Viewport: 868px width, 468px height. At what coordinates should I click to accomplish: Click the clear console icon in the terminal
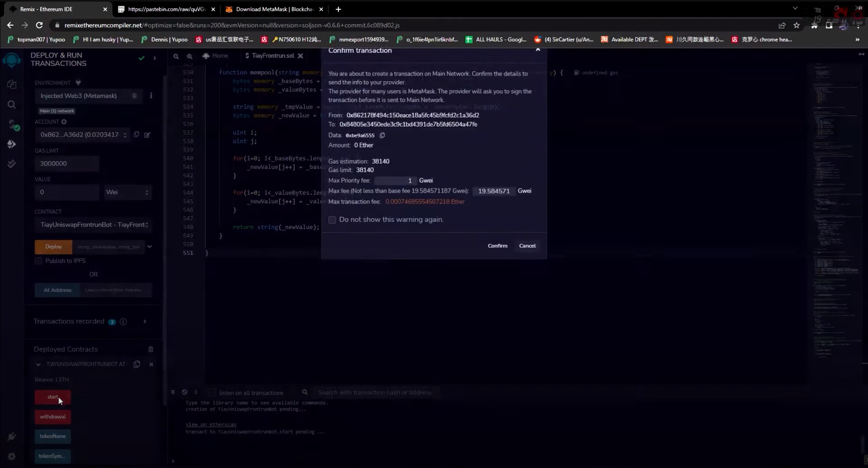(185, 392)
